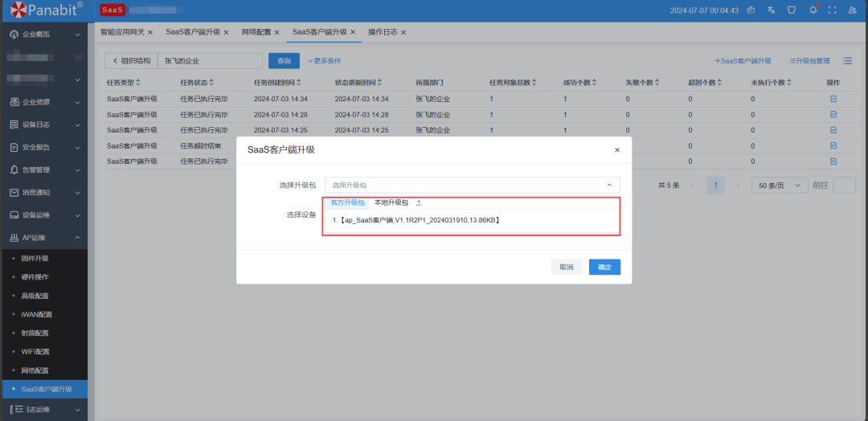Open detail icon for 任务超时结束 row

pyautogui.click(x=833, y=145)
